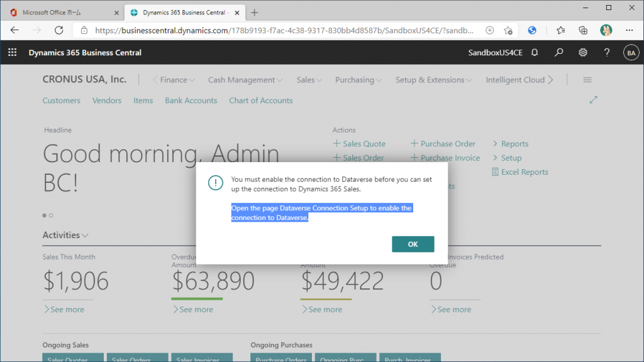Expand the Setup & Extensions menu

click(x=434, y=80)
